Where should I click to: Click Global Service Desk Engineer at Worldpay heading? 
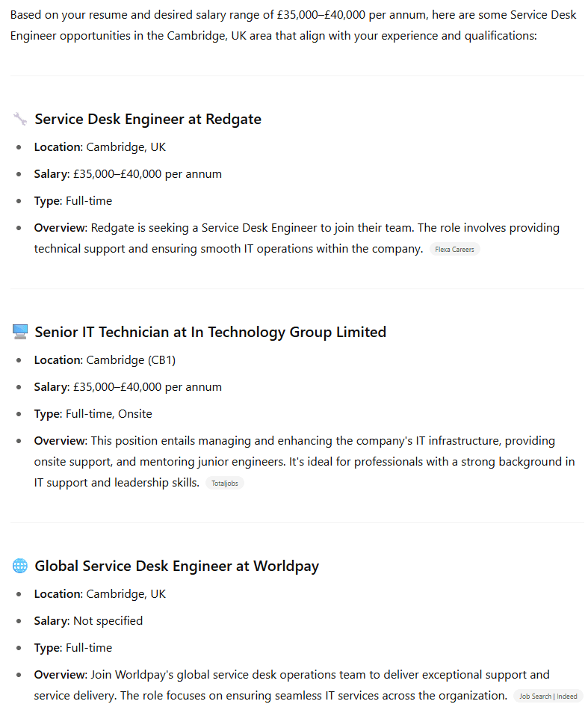[x=176, y=566]
